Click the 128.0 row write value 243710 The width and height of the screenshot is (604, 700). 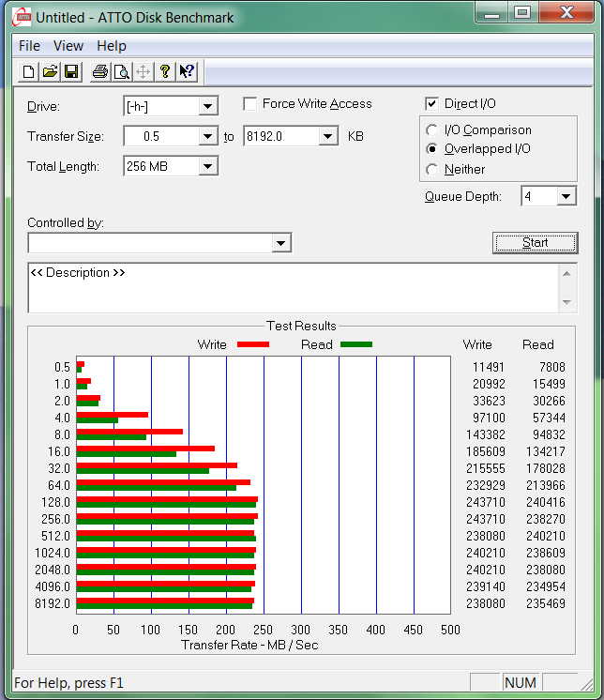485,502
